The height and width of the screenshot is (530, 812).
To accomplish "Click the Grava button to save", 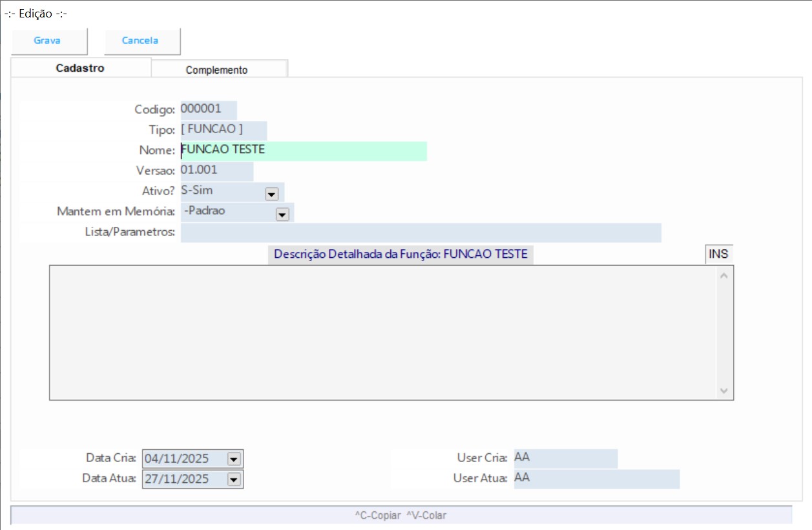I will pos(47,41).
